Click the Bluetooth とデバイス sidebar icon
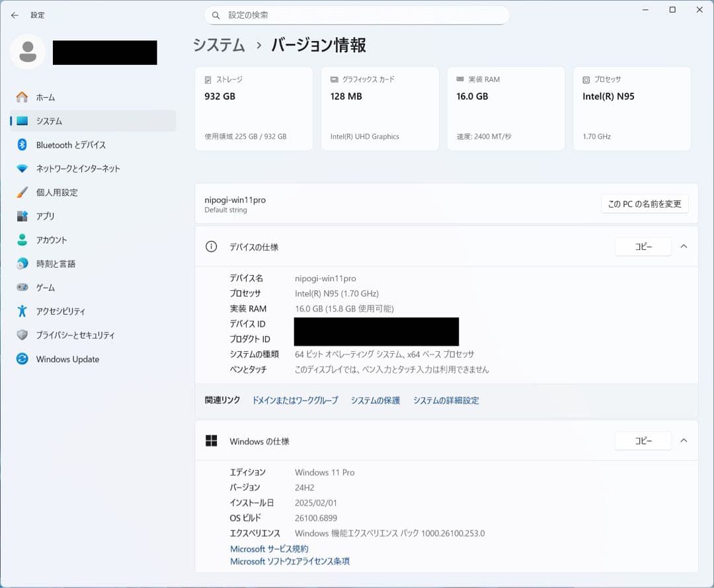714x588 pixels. pos(22,145)
